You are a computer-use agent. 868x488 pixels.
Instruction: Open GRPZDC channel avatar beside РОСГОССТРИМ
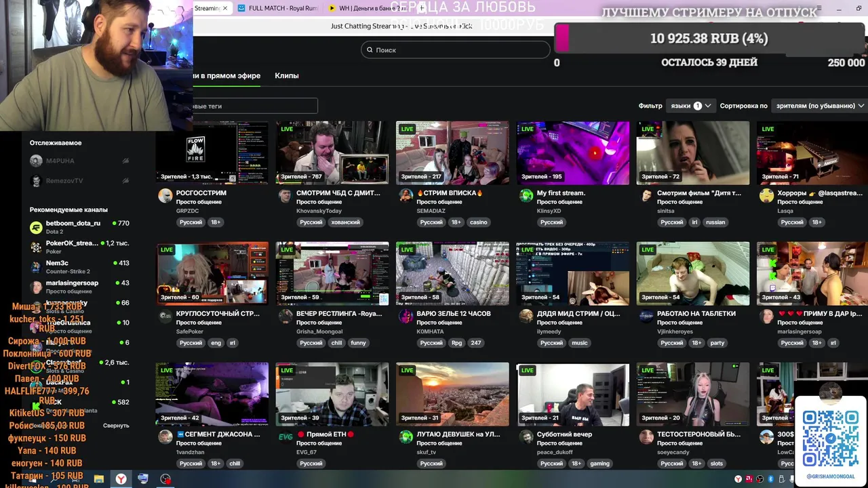[x=165, y=196]
